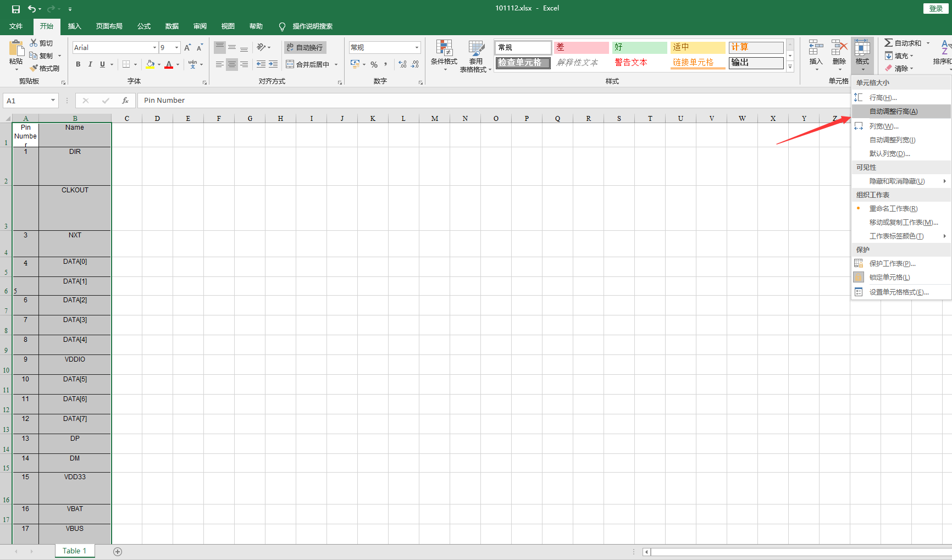
Task: Apply top vertical alignment
Action: (x=220, y=47)
